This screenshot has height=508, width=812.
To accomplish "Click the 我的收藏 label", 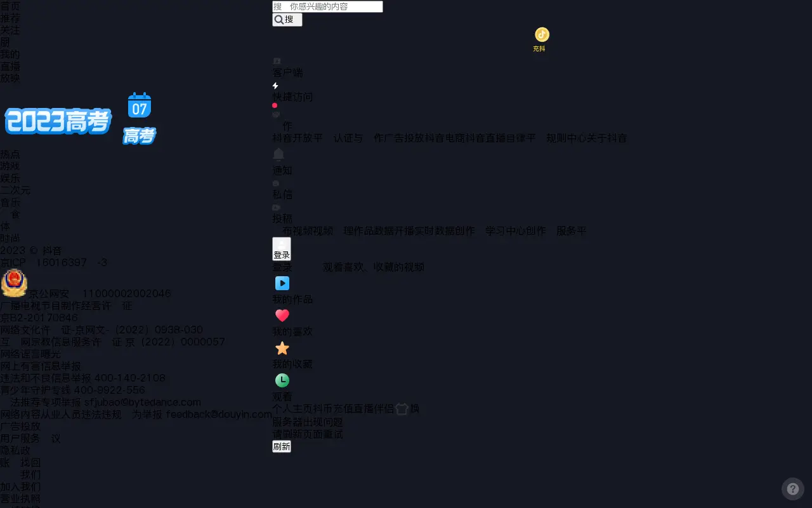I will click(x=292, y=364).
